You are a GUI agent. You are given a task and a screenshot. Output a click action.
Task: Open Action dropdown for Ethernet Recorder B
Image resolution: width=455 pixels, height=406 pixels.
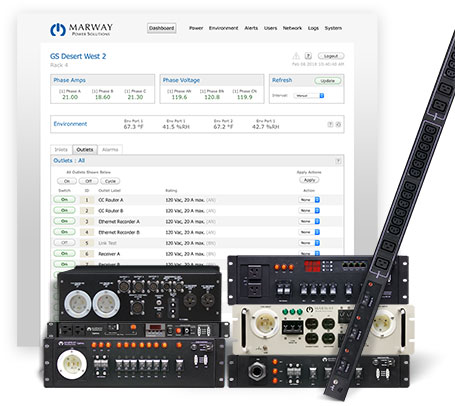pyautogui.click(x=309, y=232)
